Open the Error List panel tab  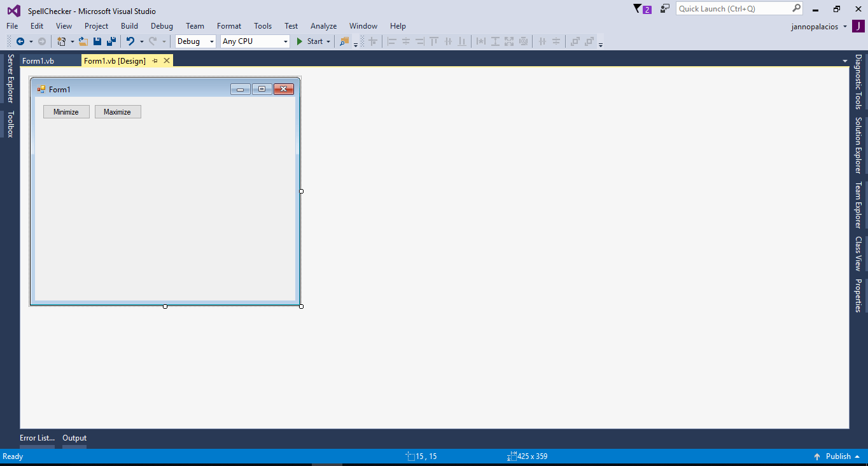pyautogui.click(x=37, y=438)
